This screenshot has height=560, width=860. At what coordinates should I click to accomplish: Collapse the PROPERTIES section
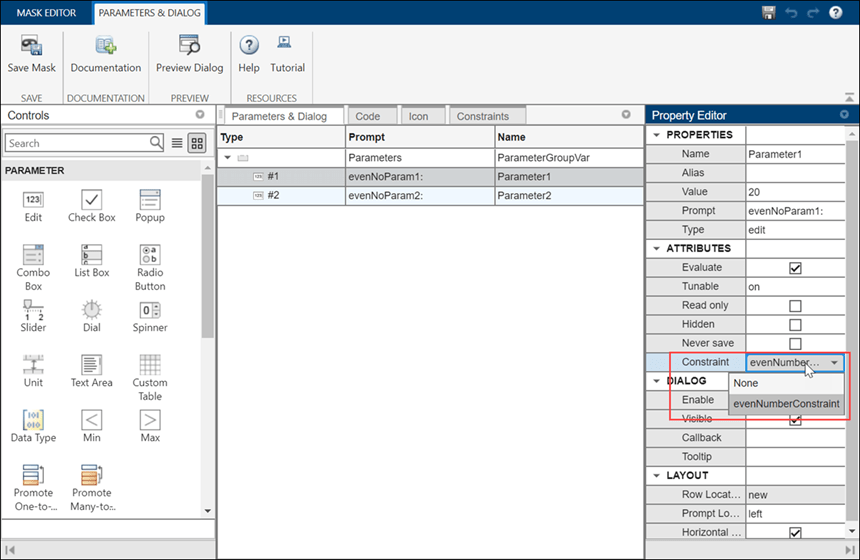[657, 135]
